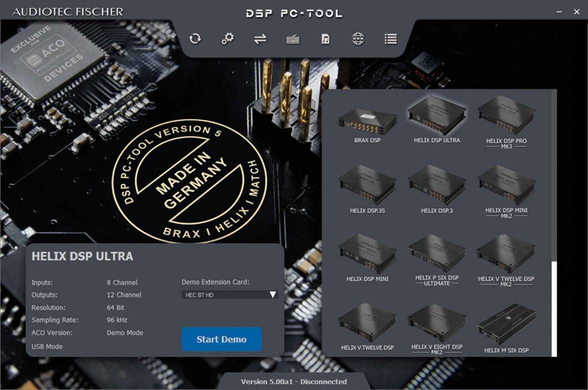
Task: Click the 'Version 5.00a1 - Disconnected' status text
Action: [294, 382]
